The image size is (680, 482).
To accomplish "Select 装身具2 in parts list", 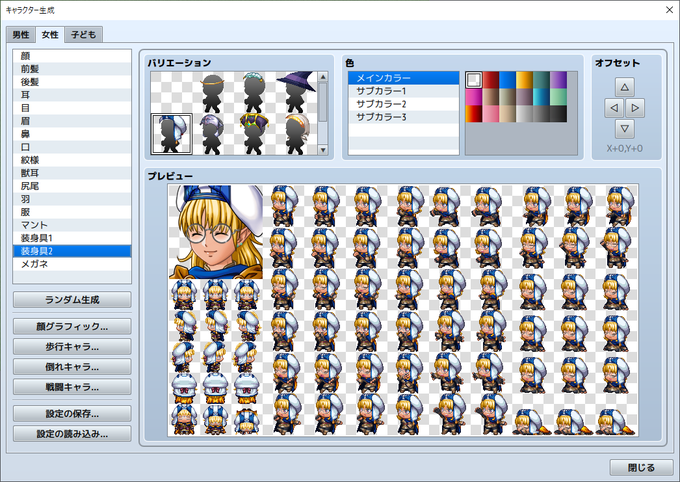I will (72, 251).
